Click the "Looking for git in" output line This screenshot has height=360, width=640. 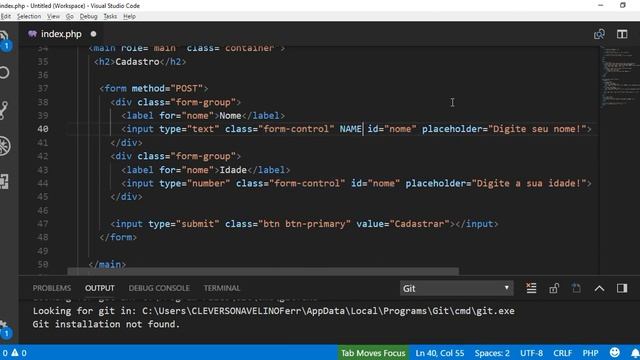point(273,311)
